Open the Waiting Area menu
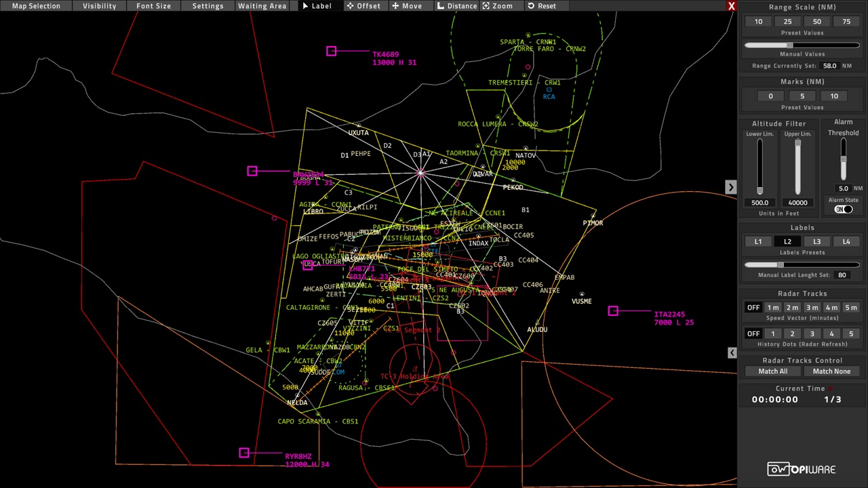Viewport: 868px width, 488px height. coord(262,6)
